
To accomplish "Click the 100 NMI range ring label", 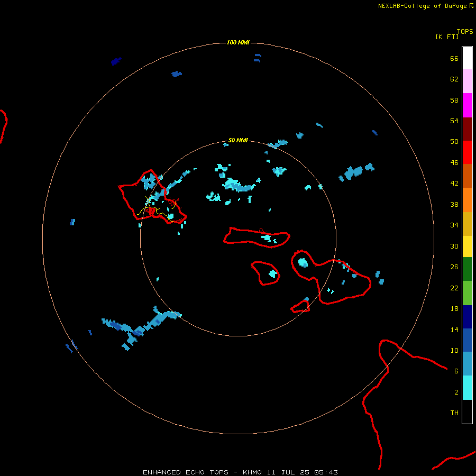I will 238,42.
